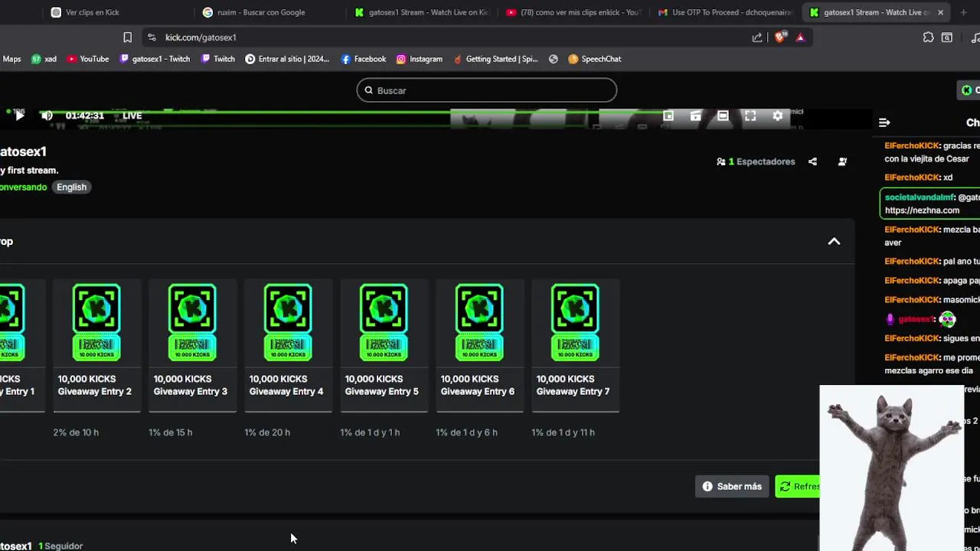The image size is (980, 551).
Task: Click the follow user icon near share
Action: (842, 161)
